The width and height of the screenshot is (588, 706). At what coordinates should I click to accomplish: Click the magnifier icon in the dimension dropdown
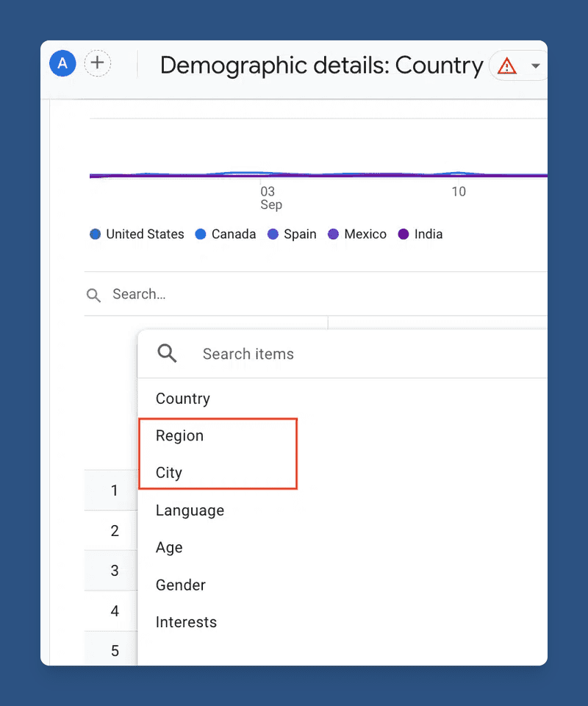(167, 354)
